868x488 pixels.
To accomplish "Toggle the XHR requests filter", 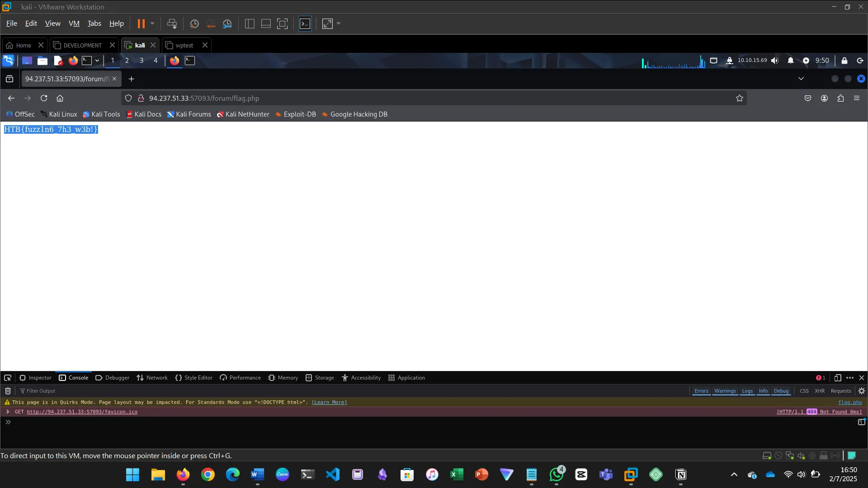I will point(820,391).
